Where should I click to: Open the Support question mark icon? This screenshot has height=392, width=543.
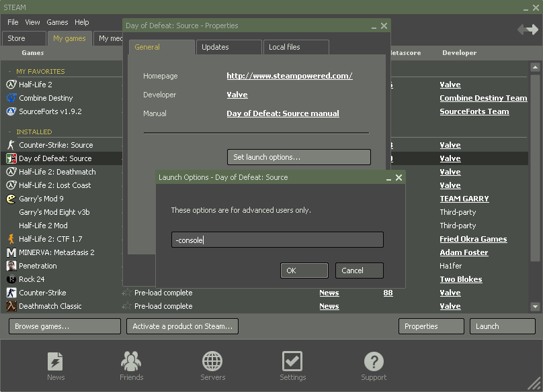coord(374,362)
